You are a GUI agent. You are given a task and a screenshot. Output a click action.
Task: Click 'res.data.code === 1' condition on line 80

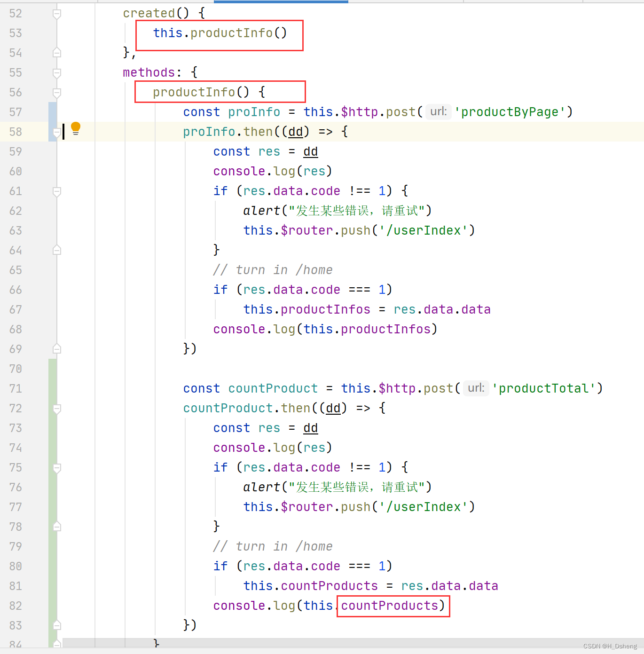pos(314,566)
